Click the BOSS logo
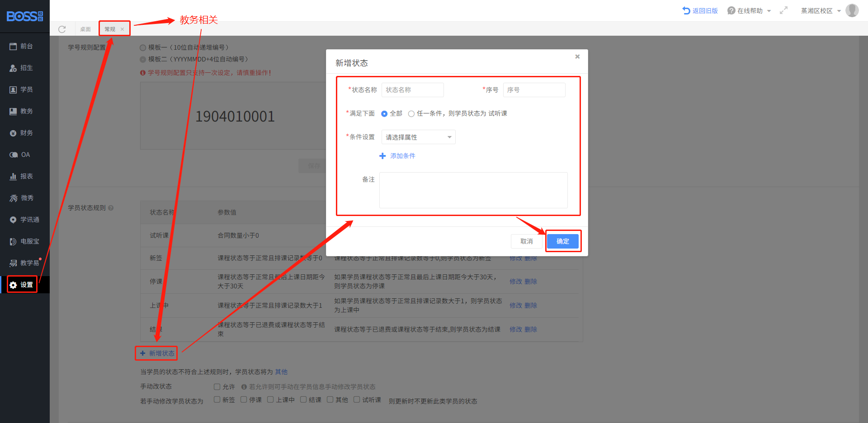The height and width of the screenshot is (423, 868). click(25, 16)
